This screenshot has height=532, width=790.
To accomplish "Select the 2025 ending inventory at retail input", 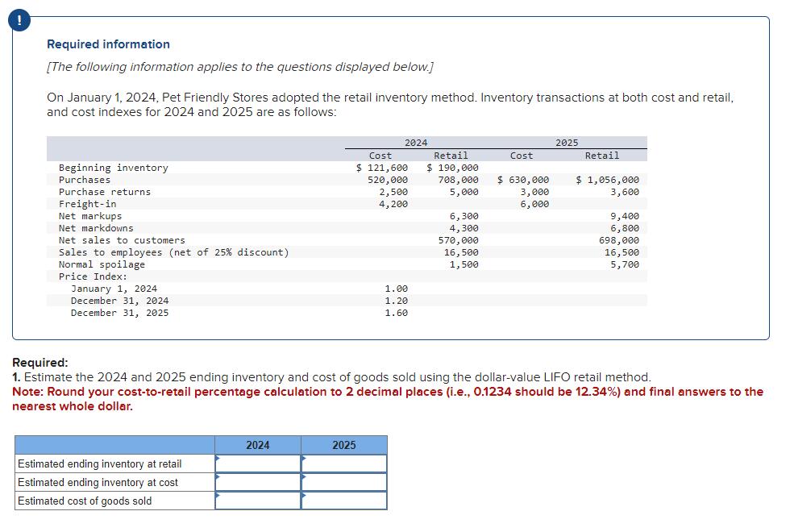I will pos(343,463).
